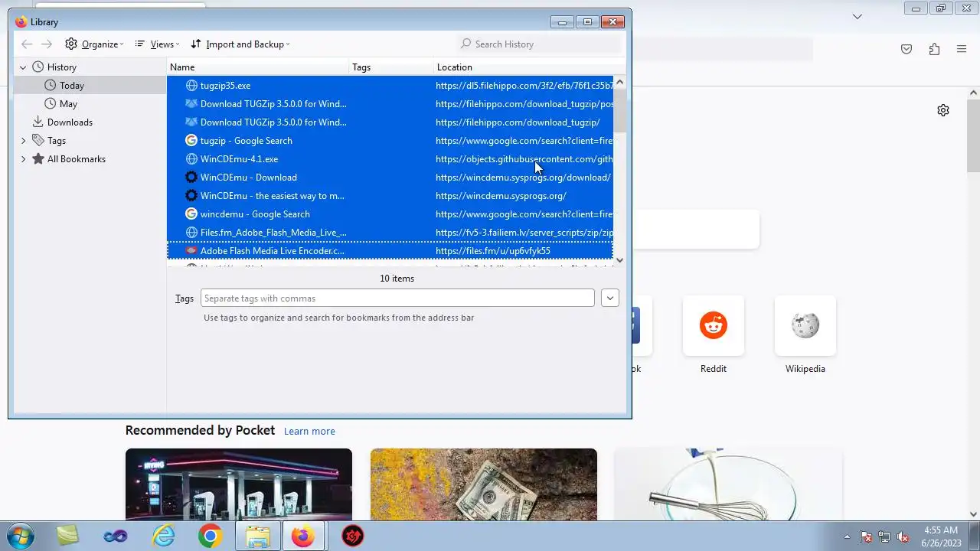The height and width of the screenshot is (551, 980).
Task: Open Save to Pocket icon in Firefox
Action: click(906, 50)
